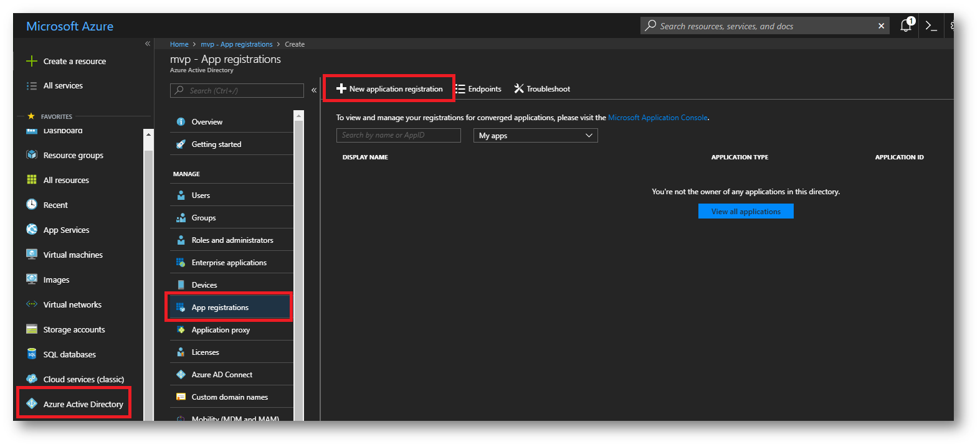This screenshot has width=980, height=447.
Task: Click the Overview info icon
Action: [181, 122]
